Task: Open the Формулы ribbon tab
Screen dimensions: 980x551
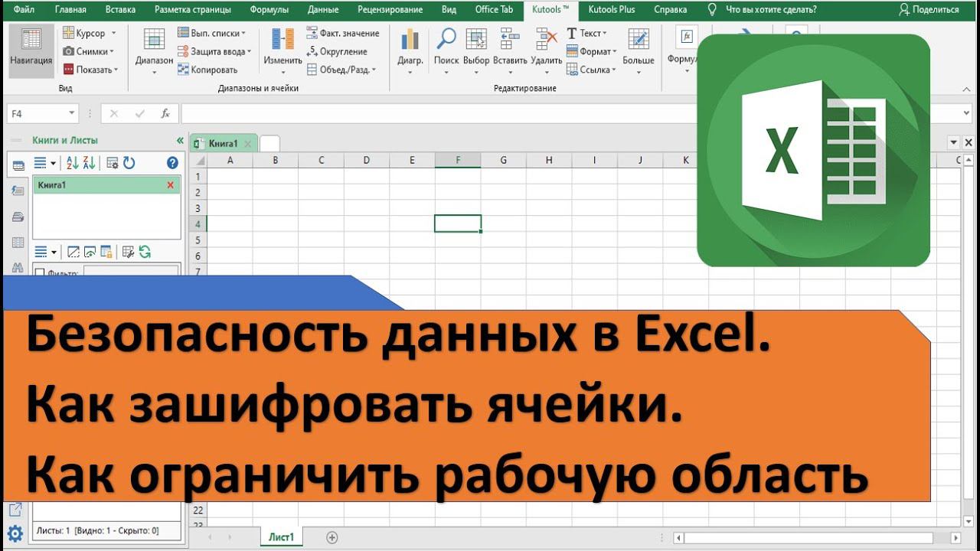Action: (270, 10)
